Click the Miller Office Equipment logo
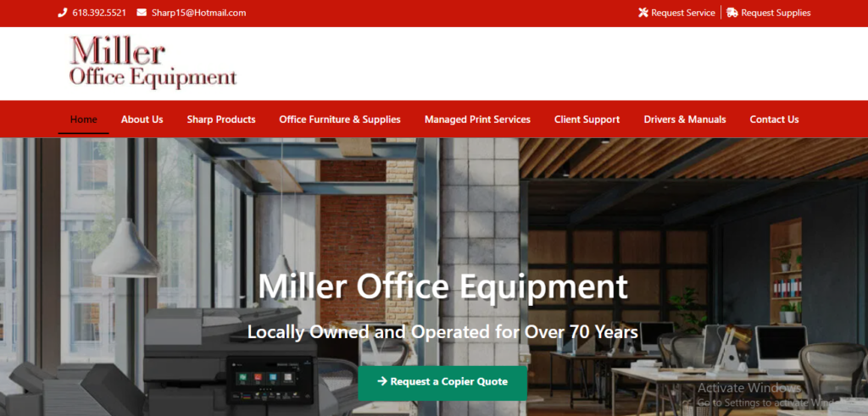The image size is (868, 416). (x=153, y=61)
